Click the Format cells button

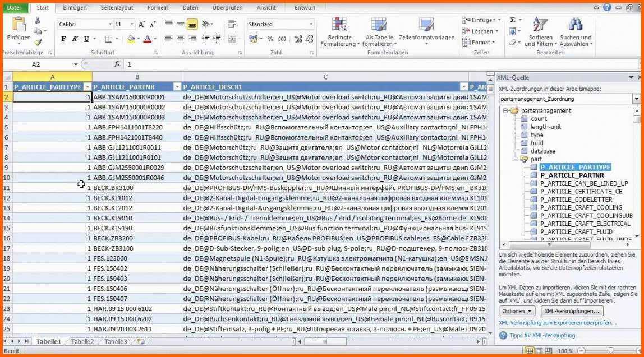pos(479,42)
